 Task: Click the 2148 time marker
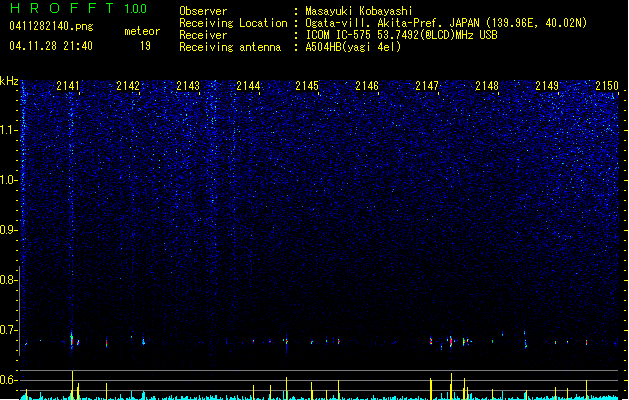click(x=487, y=86)
